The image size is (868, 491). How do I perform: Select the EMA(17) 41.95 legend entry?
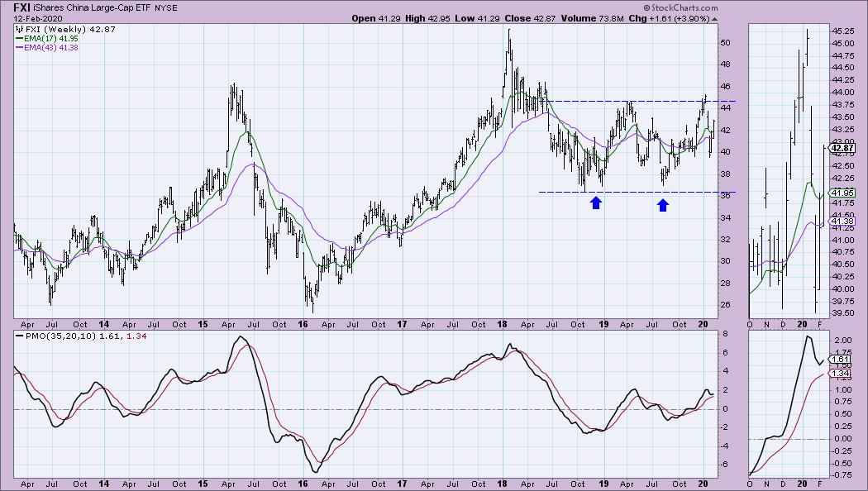51,39
